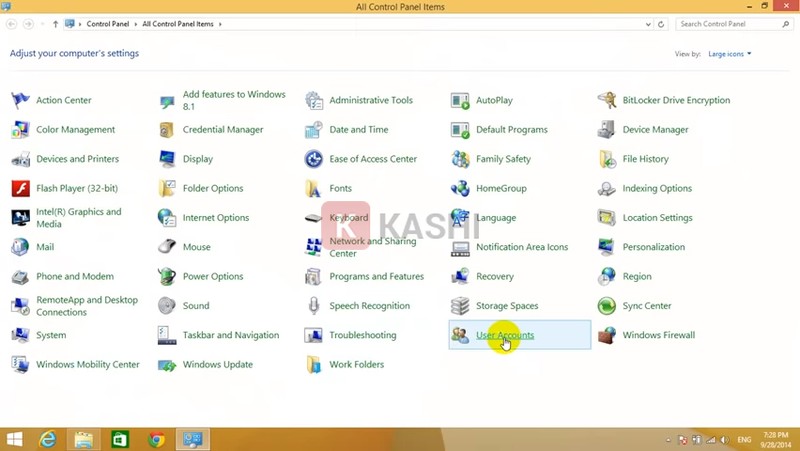
Task: Open the Programs and Features link
Action: tap(376, 277)
